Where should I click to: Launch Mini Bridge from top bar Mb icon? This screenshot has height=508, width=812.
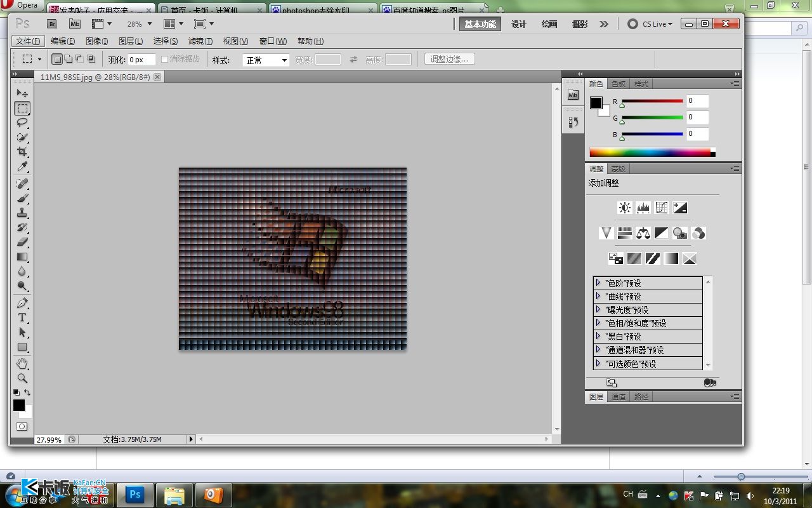coord(75,23)
